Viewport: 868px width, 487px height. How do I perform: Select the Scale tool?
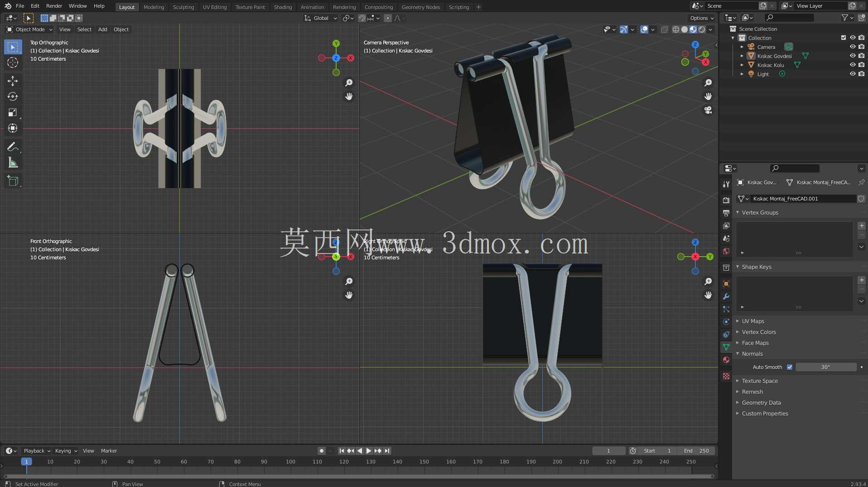tap(13, 112)
